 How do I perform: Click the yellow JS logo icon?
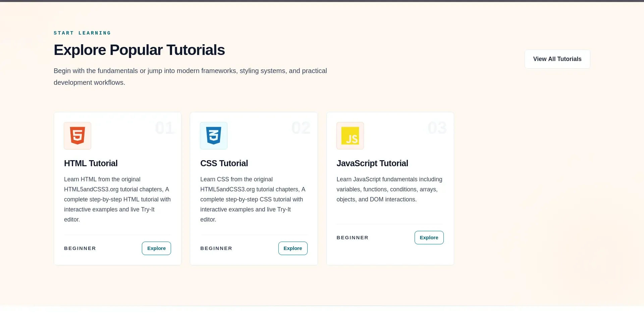click(350, 136)
